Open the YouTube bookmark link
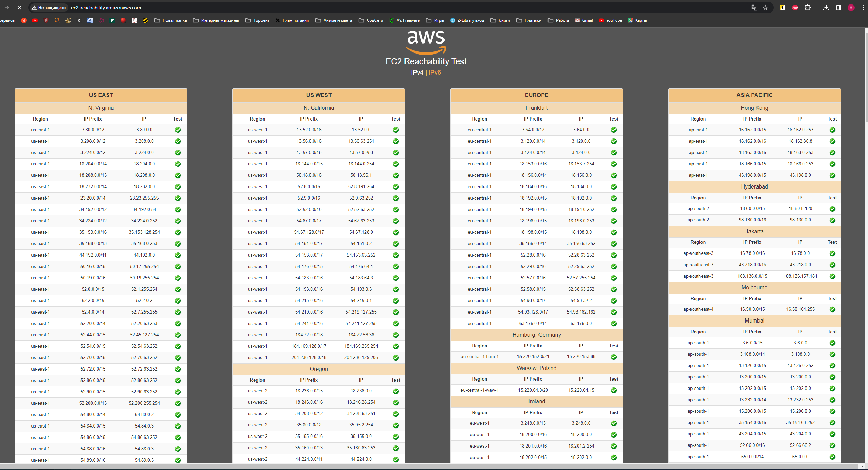Screen dimensions: 868x470 coord(610,20)
